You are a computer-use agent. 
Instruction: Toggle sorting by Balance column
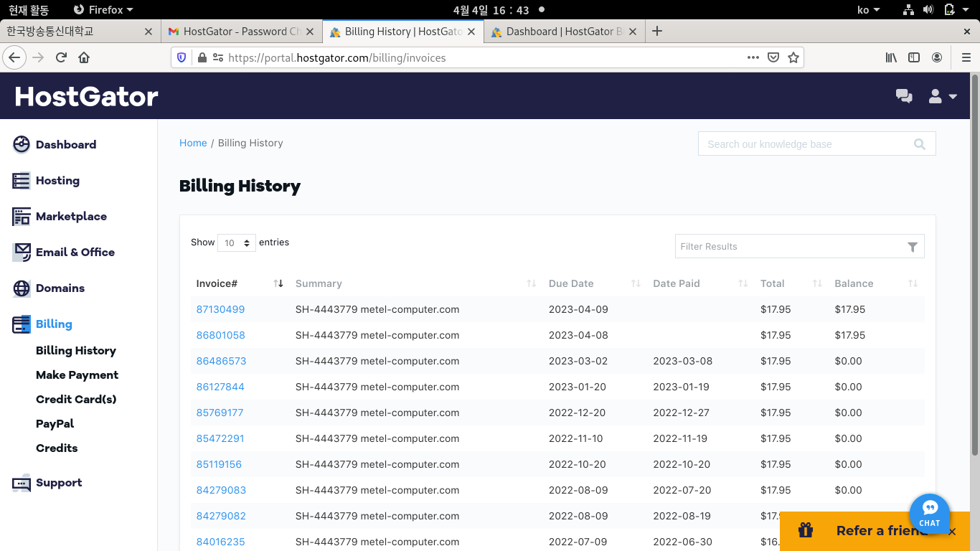click(912, 284)
